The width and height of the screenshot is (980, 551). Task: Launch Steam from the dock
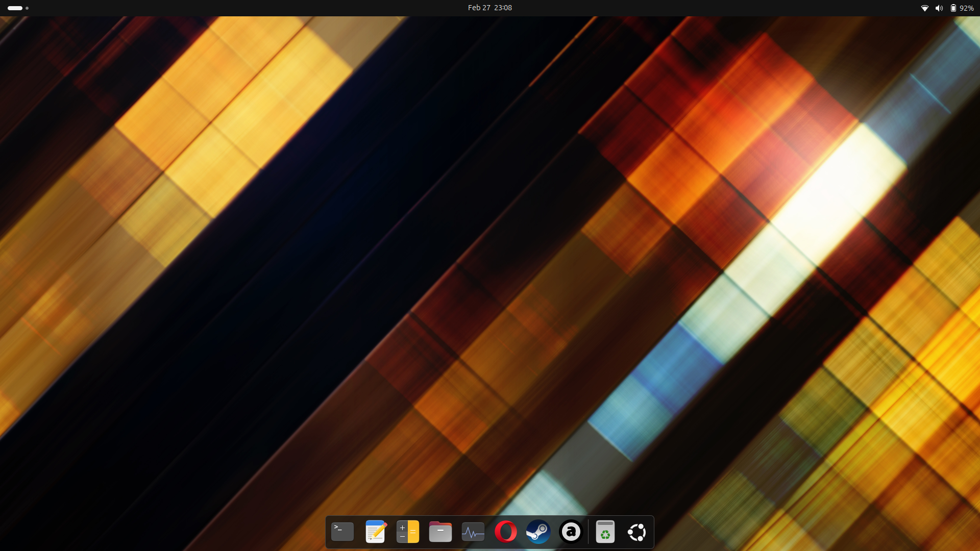[x=538, y=532]
